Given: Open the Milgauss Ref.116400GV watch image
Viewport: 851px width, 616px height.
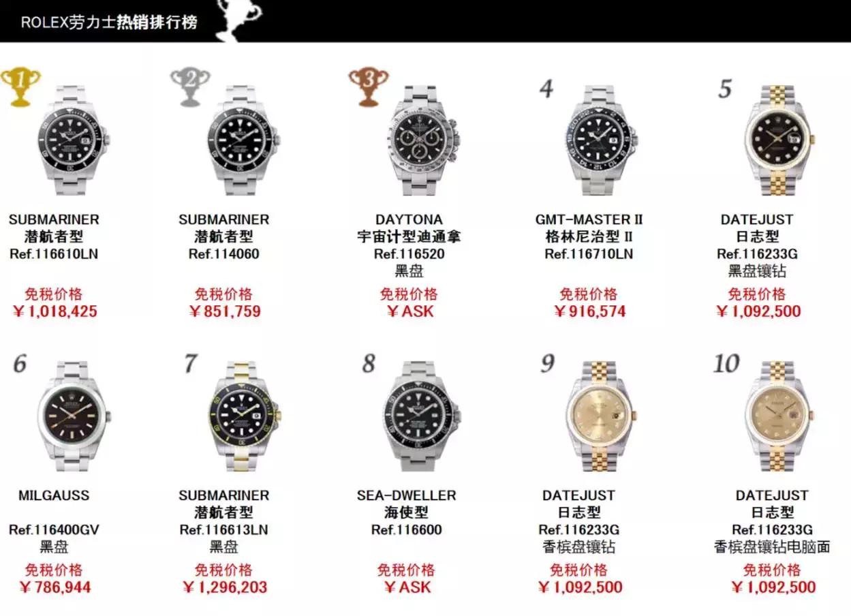Looking at the screenshot, I should (x=74, y=417).
